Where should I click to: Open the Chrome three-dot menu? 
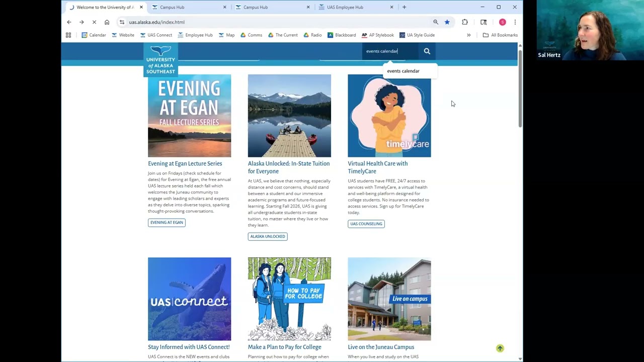click(x=515, y=22)
